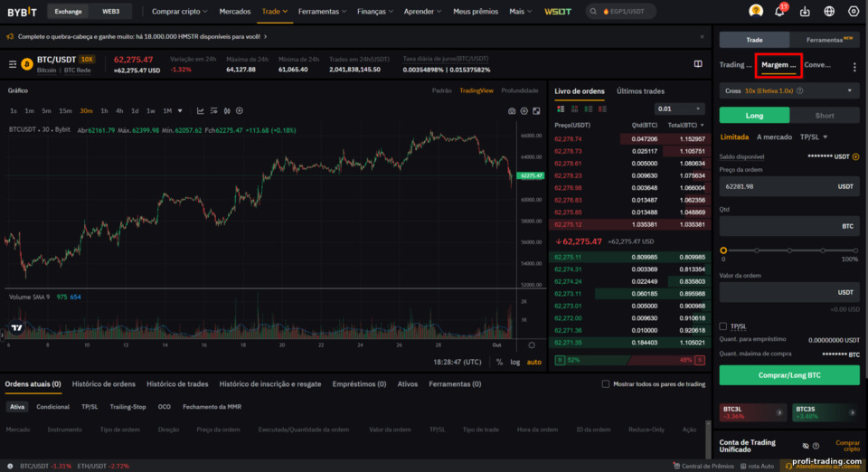Expand the Mais menu
The image size is (868, 472).
pos(521,11)
